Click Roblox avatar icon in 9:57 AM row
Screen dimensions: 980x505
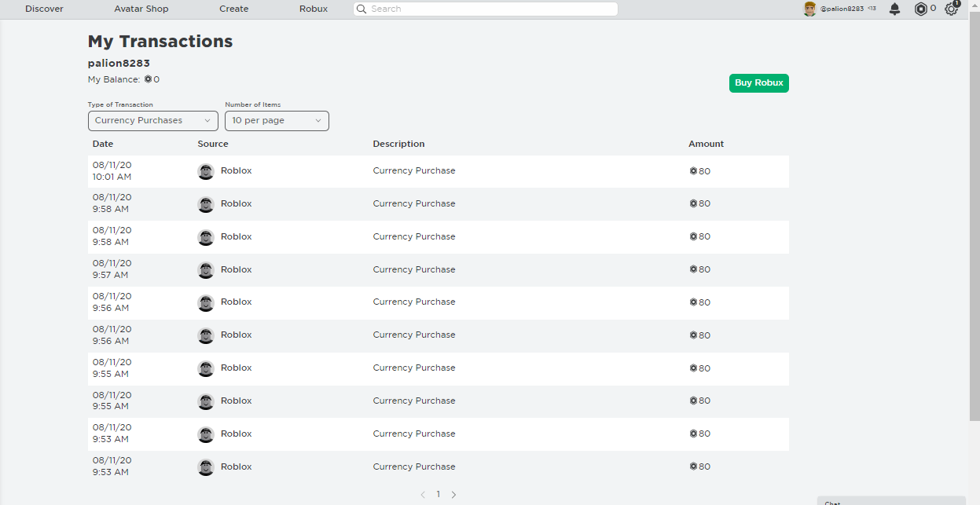tap(206, 270)
